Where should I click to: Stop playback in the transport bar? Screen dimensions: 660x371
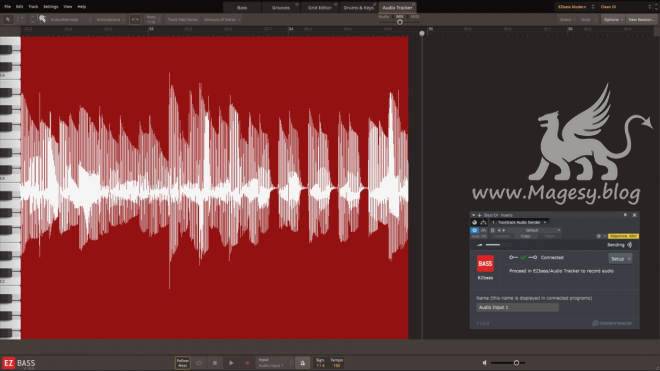click(215, 363)
